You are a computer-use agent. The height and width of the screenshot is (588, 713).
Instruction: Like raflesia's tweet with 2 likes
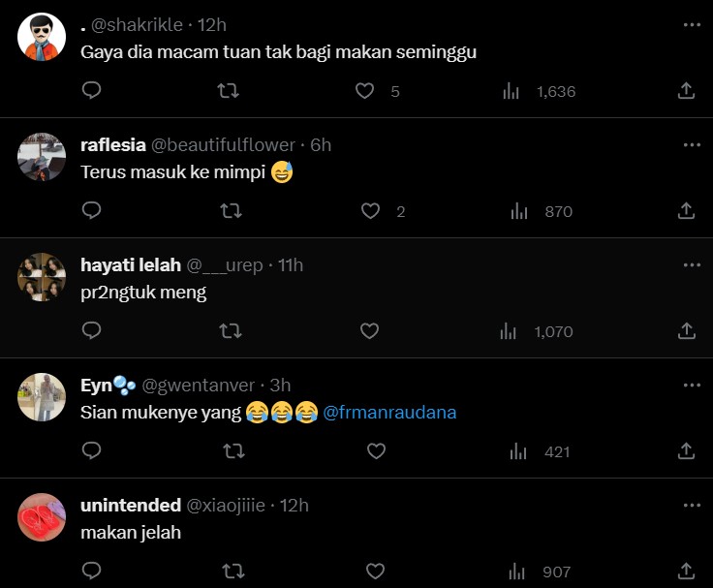(x=369, y=210)
